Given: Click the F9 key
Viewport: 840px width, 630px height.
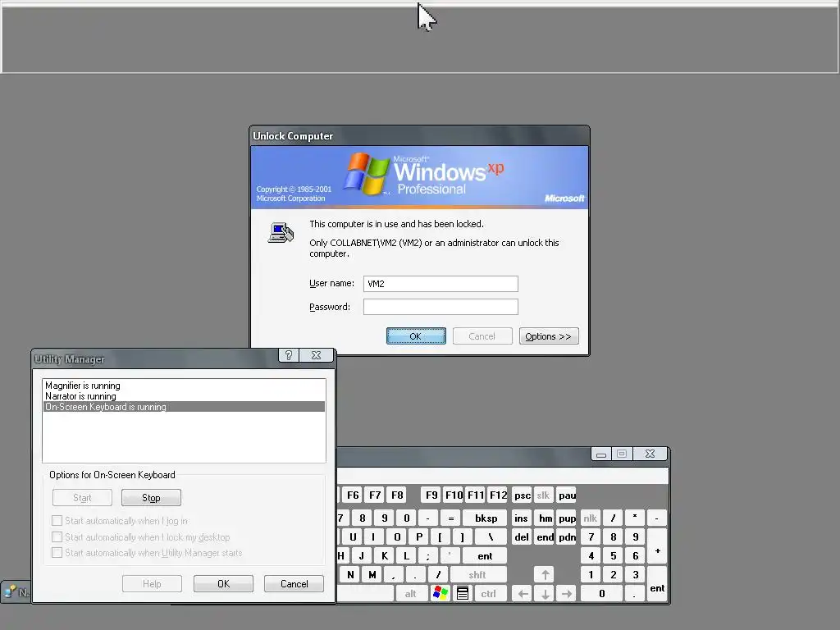Looking at the screenshot, I should click(431, 495).
